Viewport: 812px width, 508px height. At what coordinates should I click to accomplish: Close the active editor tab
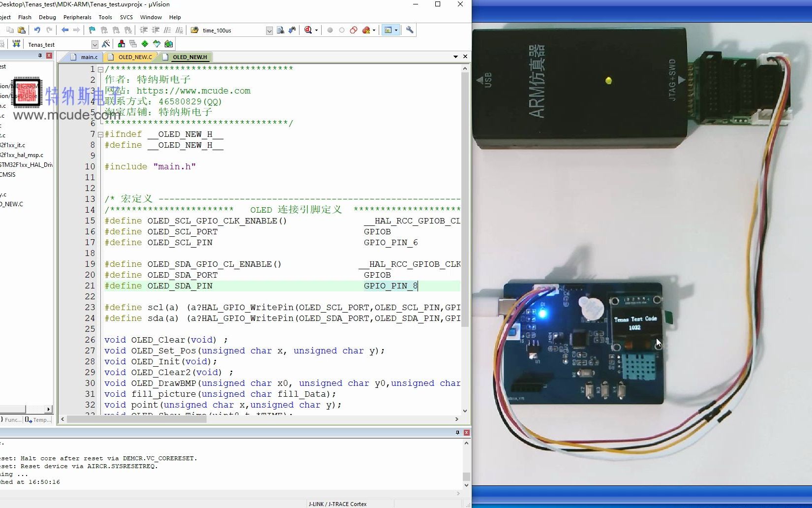click(465, 57)
